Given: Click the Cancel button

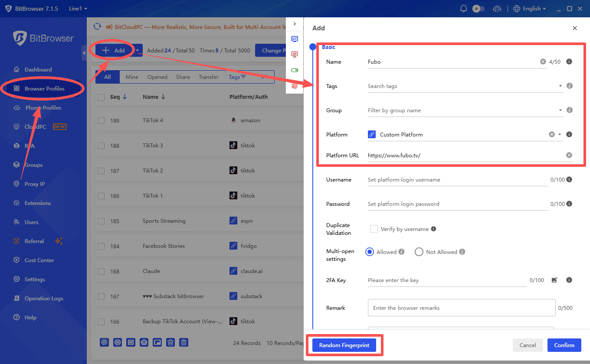Looking at the screenshot, I should [528, 345].
